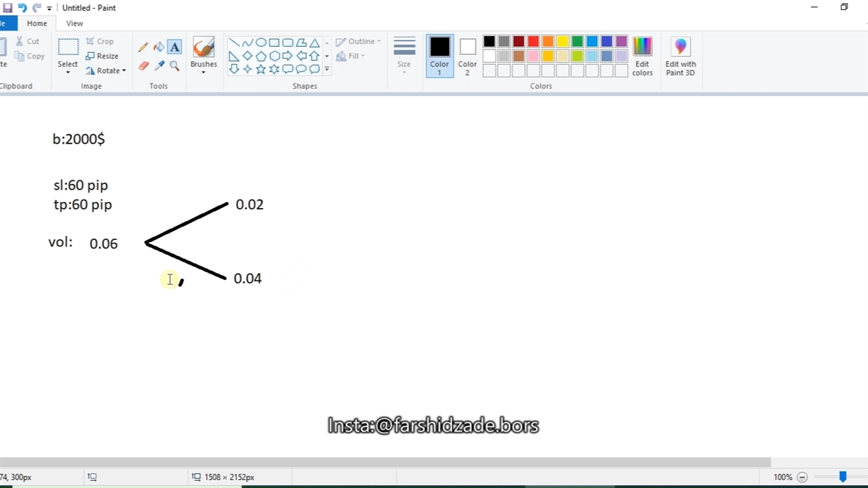Viewport: 868px width, 488px height.
Task: Select the Text tool
Action: click(175, 47)
